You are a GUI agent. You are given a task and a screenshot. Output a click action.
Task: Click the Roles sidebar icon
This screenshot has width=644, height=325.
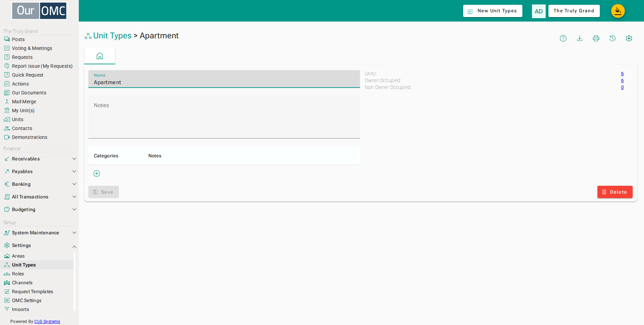[x=7, y=274]
